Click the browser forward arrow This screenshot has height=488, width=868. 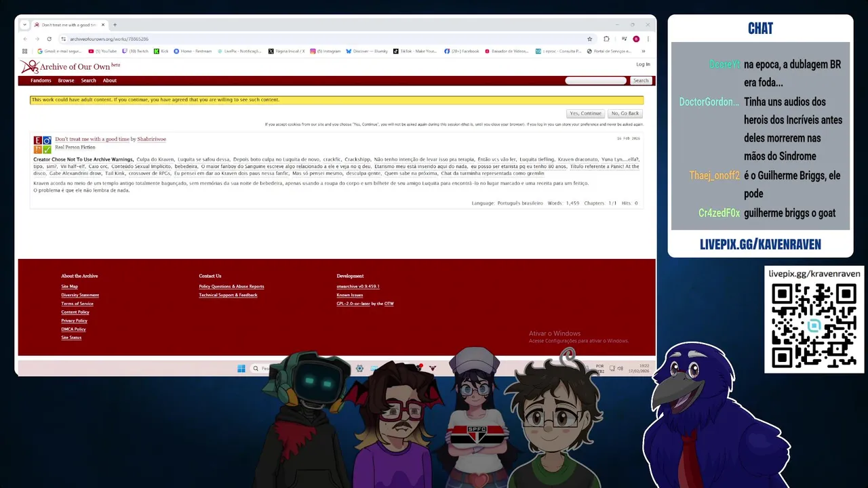tap(37, 39)
